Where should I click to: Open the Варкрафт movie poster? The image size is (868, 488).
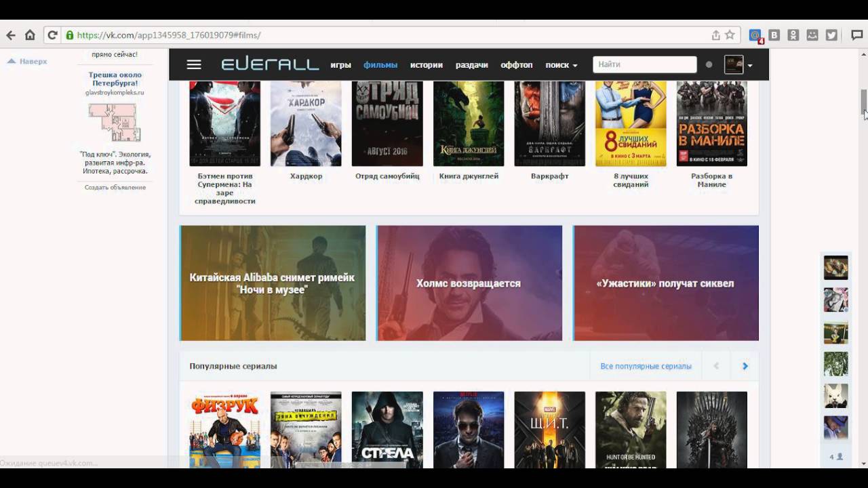click(x=550, y=123)
